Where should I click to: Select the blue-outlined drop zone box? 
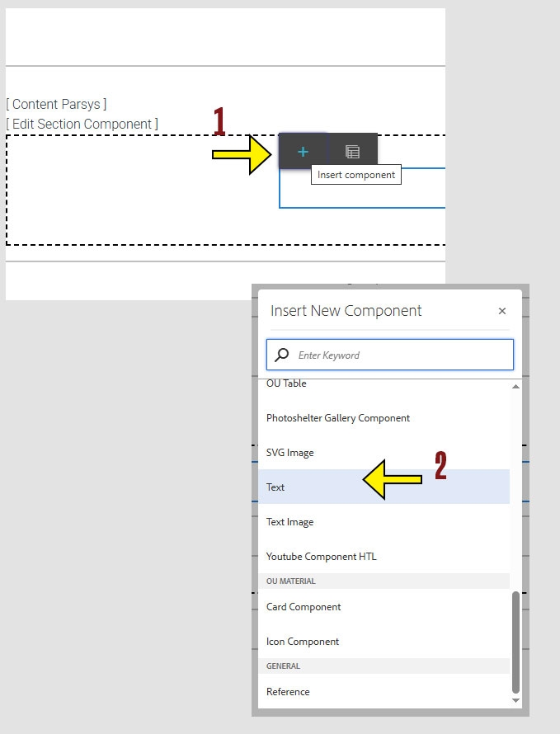[x=362, y=188]
